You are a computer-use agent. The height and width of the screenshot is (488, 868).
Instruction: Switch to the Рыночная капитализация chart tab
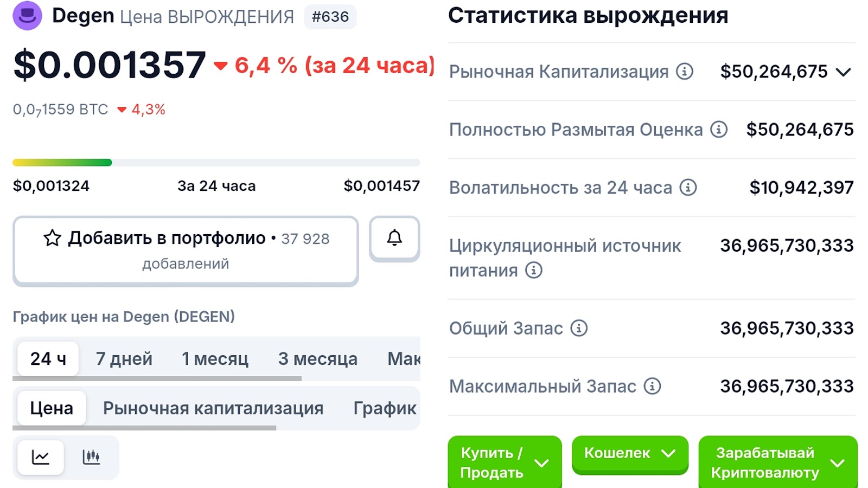click(213, 408)
